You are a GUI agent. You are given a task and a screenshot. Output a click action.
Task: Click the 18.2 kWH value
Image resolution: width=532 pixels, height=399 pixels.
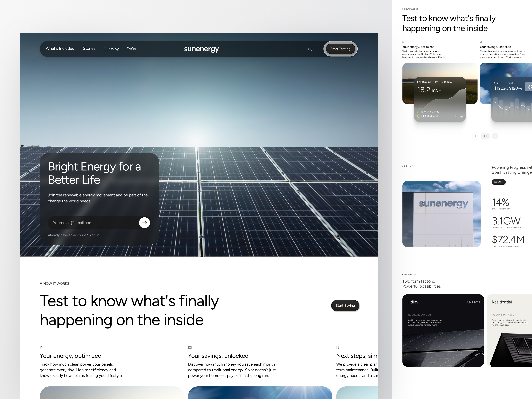[x=429, y=90]
